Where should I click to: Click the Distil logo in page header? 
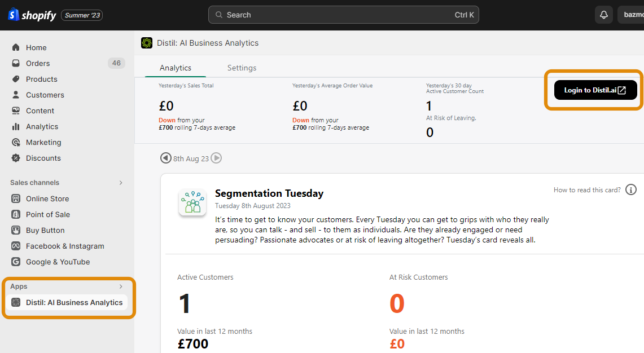147,43
